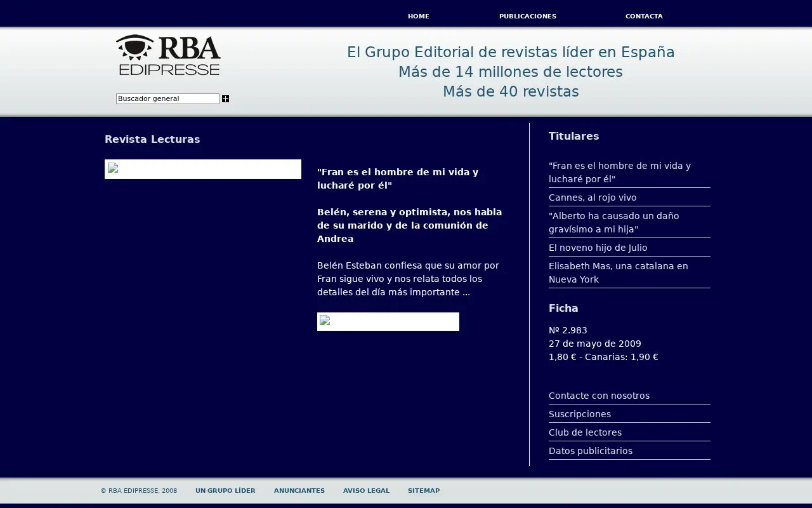The image size is (812, 508).
Task: Click the RBA Edipresse logo
Action: point(168,55)
